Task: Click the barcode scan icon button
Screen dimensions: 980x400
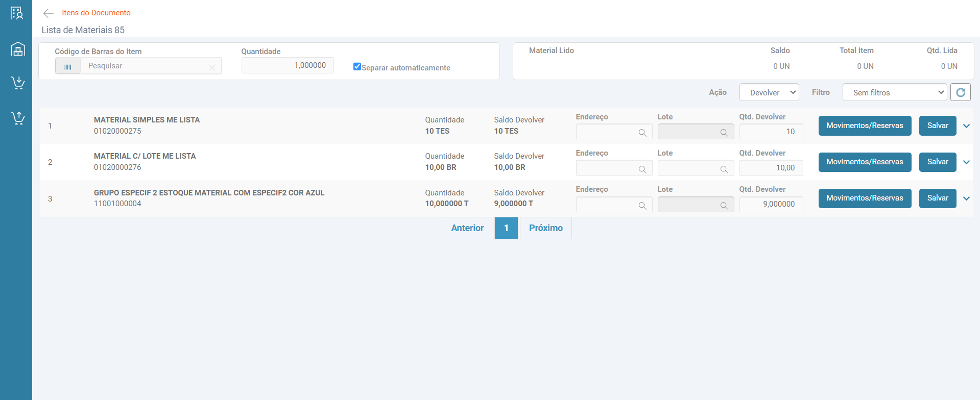Action: pos(68,66)
